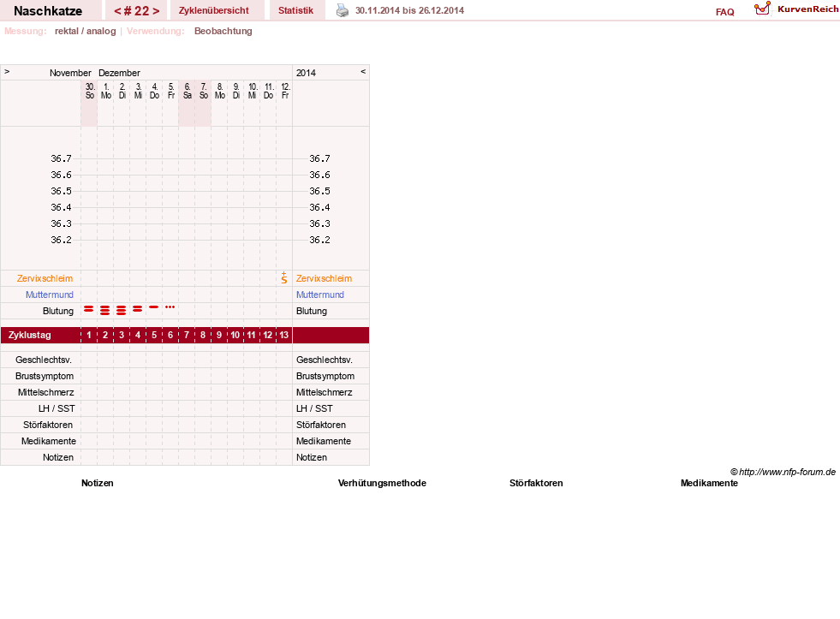
Task: Click the bleeding mark on cycle day 4
Action: pyautogui.click(x=138, y=309)
